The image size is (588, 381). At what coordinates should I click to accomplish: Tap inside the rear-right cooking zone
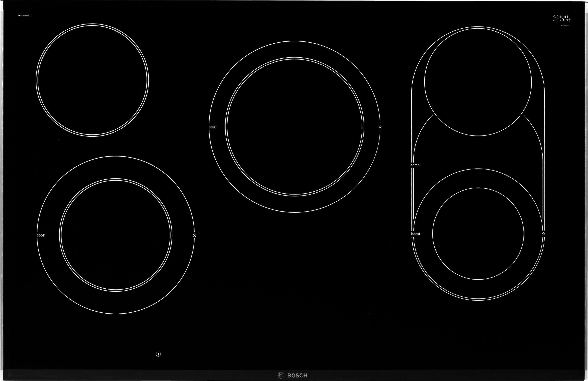(478, 82)
